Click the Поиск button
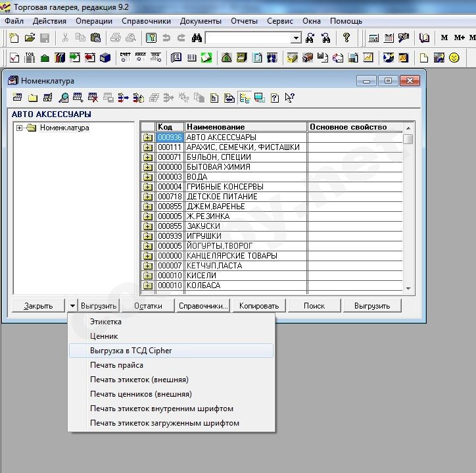Screen dimensions: 476x473 coord(314,306)
